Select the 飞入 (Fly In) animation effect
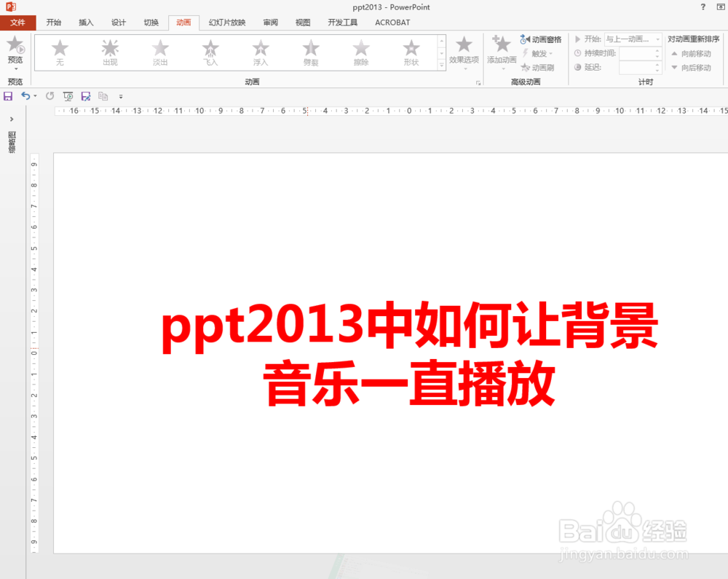Screen dimensions: 728x579 point(210,52)
